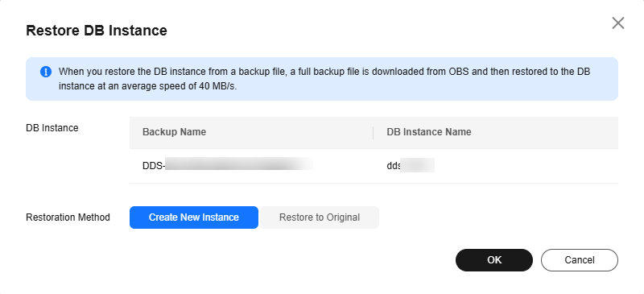Select the dds instance name cell

(496, 166)
